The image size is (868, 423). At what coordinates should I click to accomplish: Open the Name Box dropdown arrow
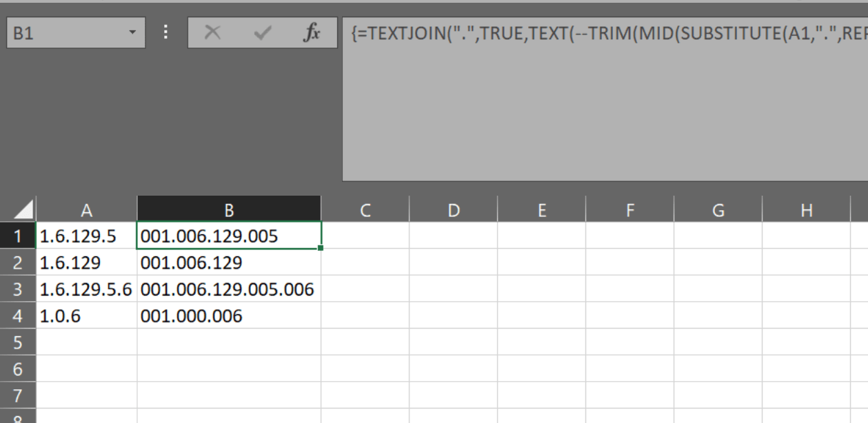pyautogui.click(x=132, y=33)
